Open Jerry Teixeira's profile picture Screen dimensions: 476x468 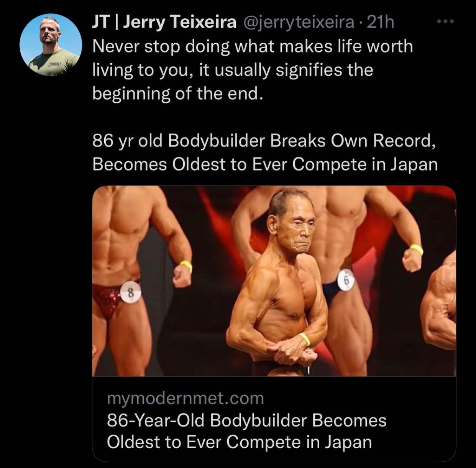[51, 45]
